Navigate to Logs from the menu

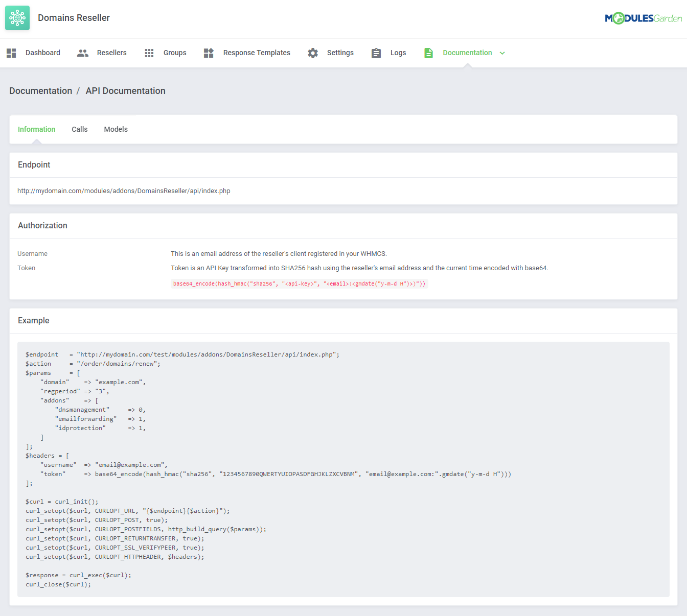click(398, 53)
